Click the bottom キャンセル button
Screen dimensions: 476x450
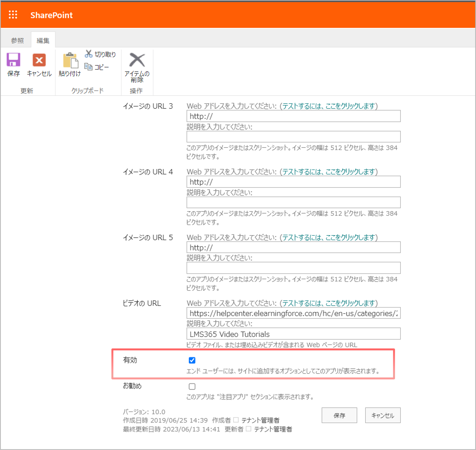tap(382, 416)
